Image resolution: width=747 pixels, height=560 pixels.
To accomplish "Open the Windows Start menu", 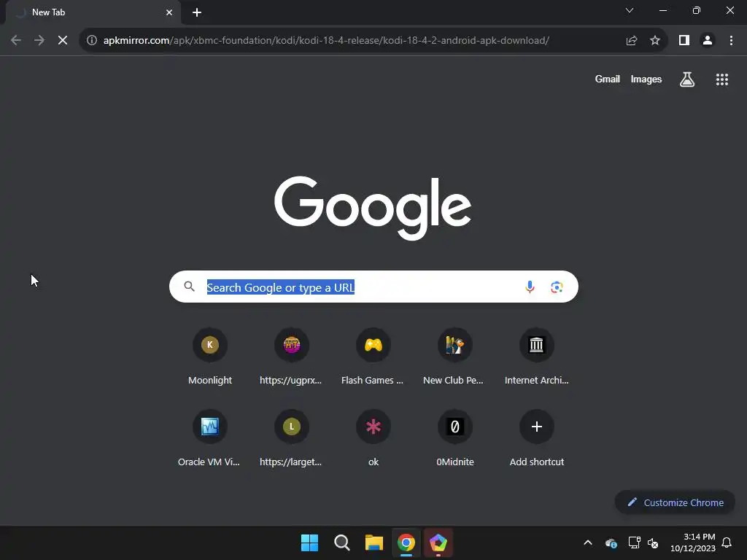I will point(309,542).
